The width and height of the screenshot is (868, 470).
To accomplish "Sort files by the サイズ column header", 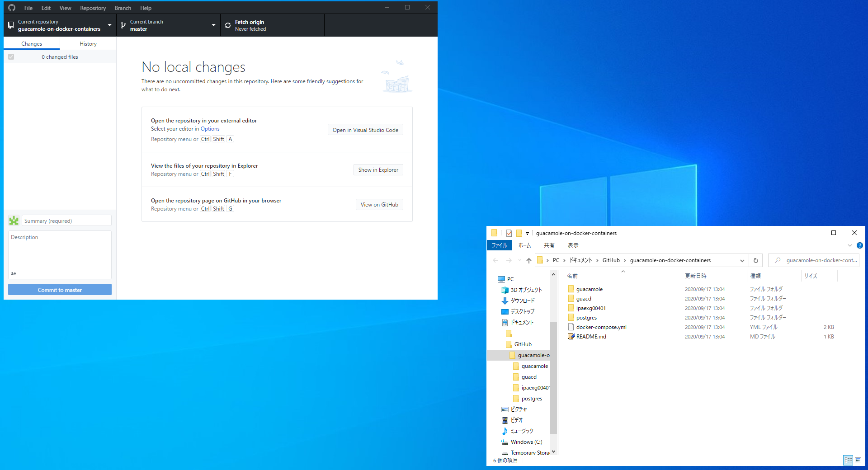I will (819, 276).
